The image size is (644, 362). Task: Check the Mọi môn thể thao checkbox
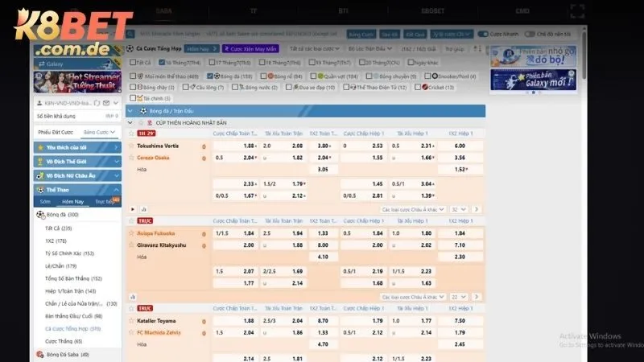click(x=133, y=76)
